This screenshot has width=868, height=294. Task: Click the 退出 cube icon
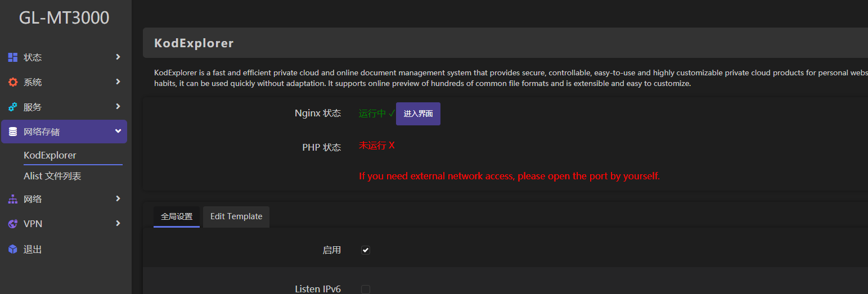tap(12, 249)
